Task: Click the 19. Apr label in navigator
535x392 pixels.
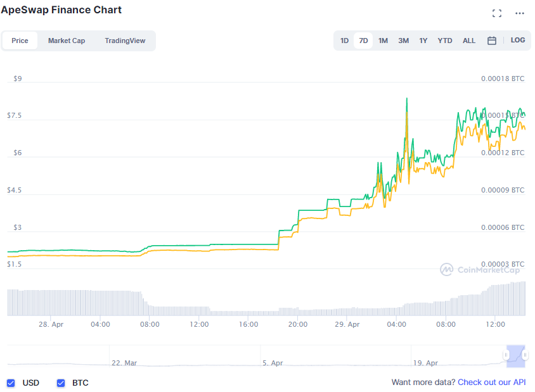Action: pyautogui.click(x=425, y=363)
